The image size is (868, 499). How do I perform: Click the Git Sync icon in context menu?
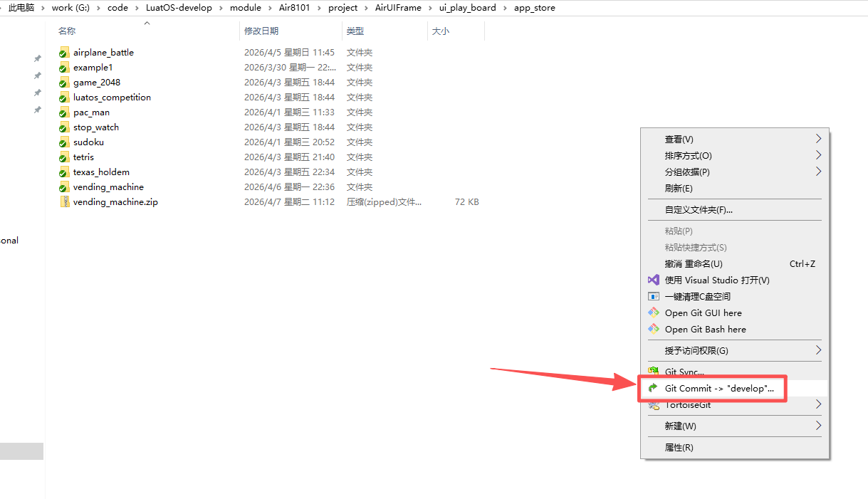click(653, 371)
